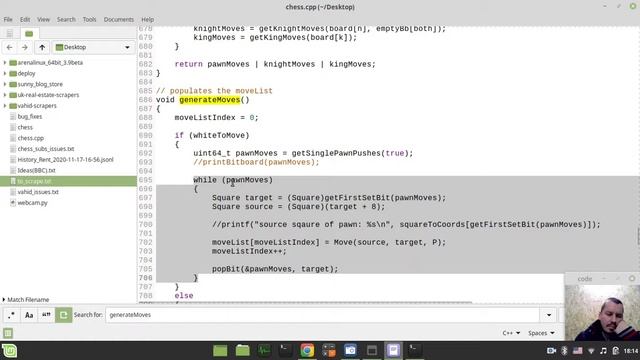Toggle wrap around search option
The height and width of the screenshot is (360, 640).
[63, 315]
